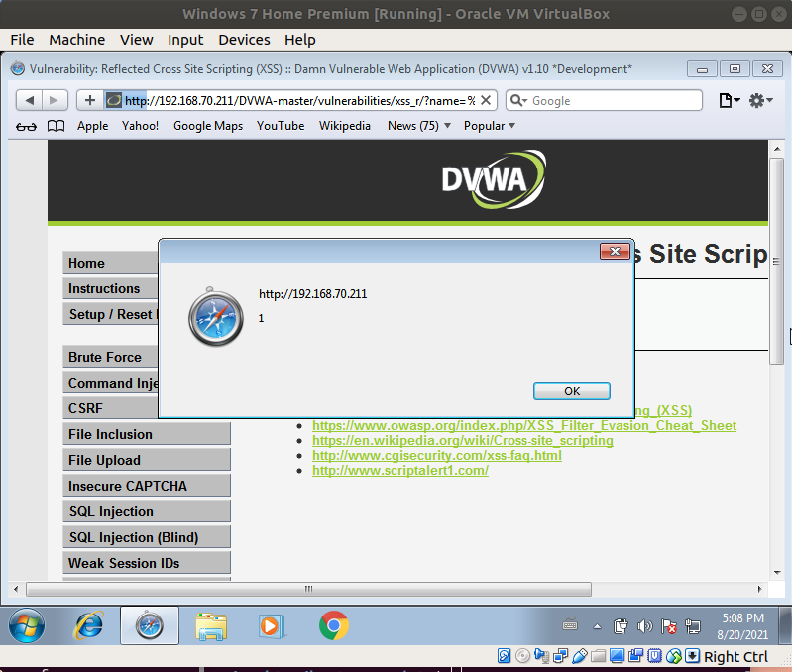Viewport: 792px width, 672px height.
Task: Open the Reading List glasses icon
Action: [26, 126]
